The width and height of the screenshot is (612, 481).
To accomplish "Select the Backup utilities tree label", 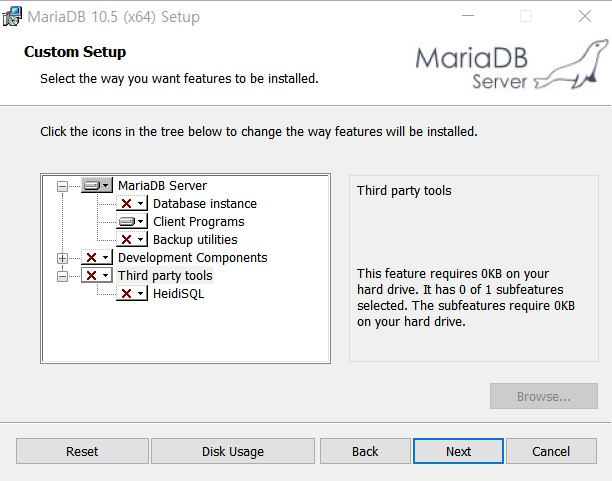I will tap(195, 239).
